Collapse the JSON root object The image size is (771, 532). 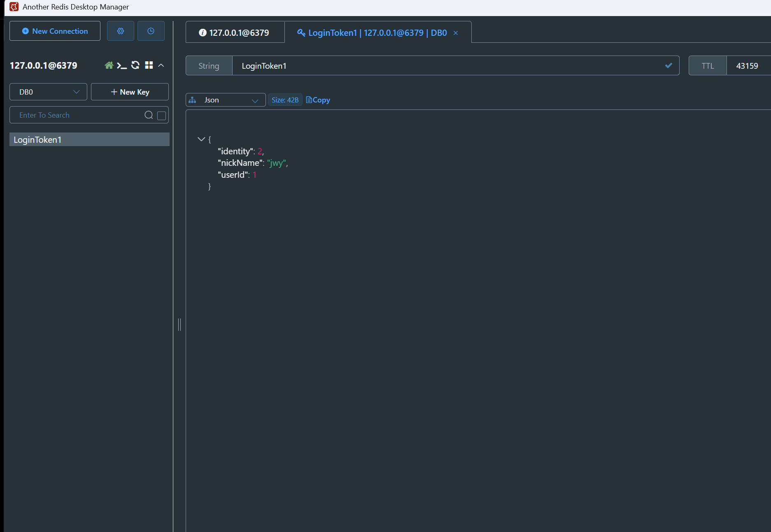tap(201, 139)
